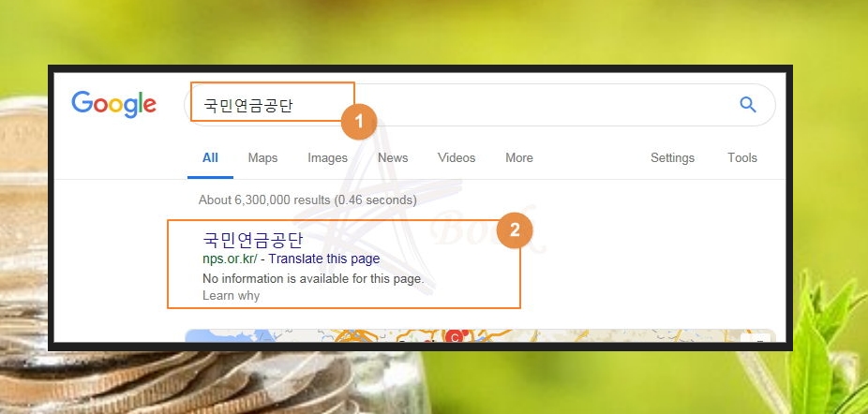Image resolution: width=868 pixels, height=414 pixels.
Task: Open the Settings menu
Action: pyautogui.click(x=673, y=157)
